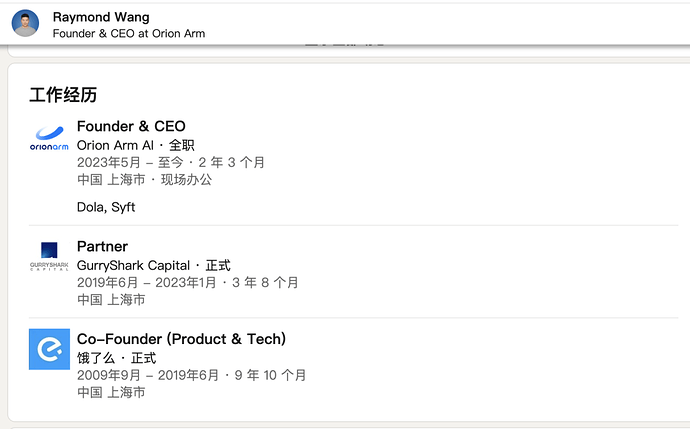The width and height of the screenshot is (690, 429).
Task: Open 'GurryShark Capital · 正式' company line
Action: pos(153,265)
